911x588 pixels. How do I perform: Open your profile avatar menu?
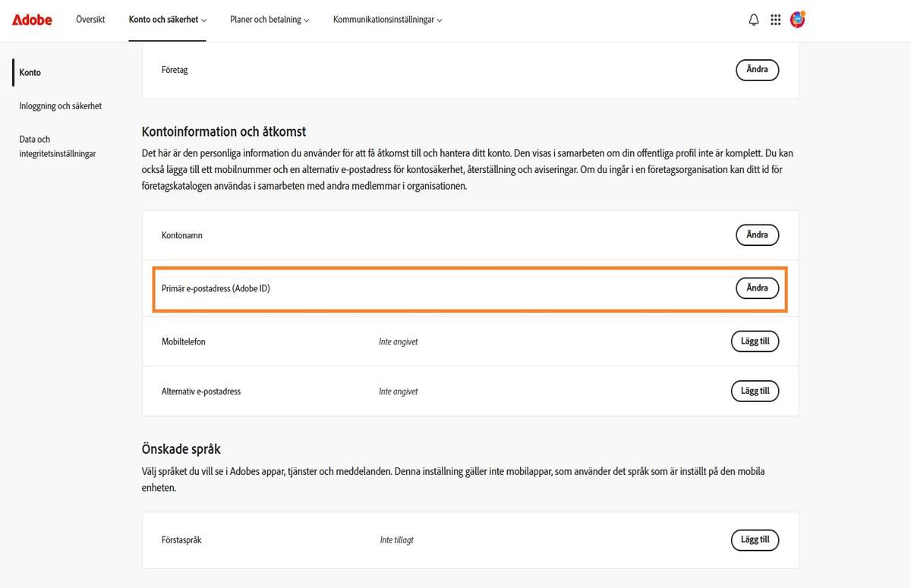pyautogui.click(x=798, y=20)
